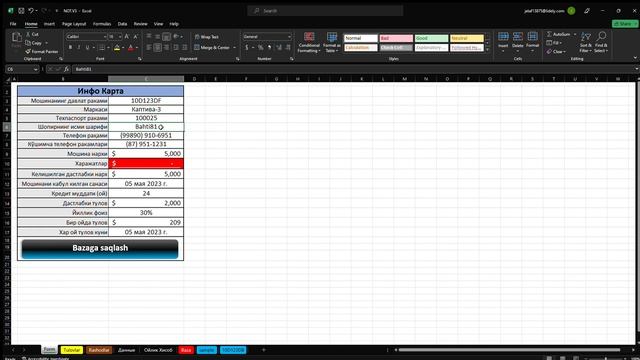Click Decrease Decimal icon

click(x=288, y=48)
